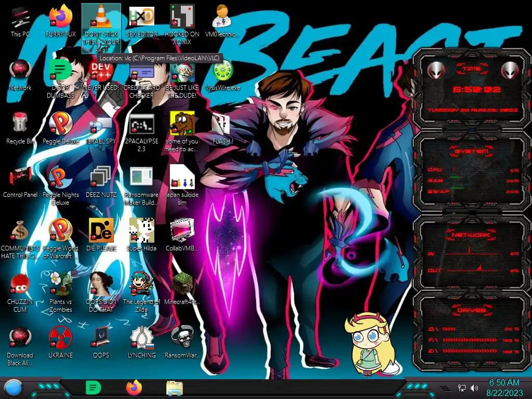Click the SYSTEM widget header
This screenshot has height=399, width=532.
tap(471, 151)
